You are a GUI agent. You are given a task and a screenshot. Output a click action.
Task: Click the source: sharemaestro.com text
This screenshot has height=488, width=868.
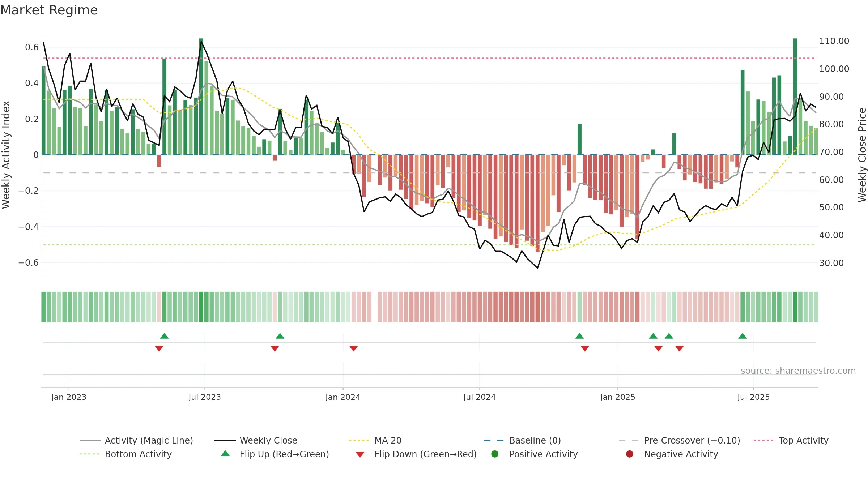pos(798,371)
